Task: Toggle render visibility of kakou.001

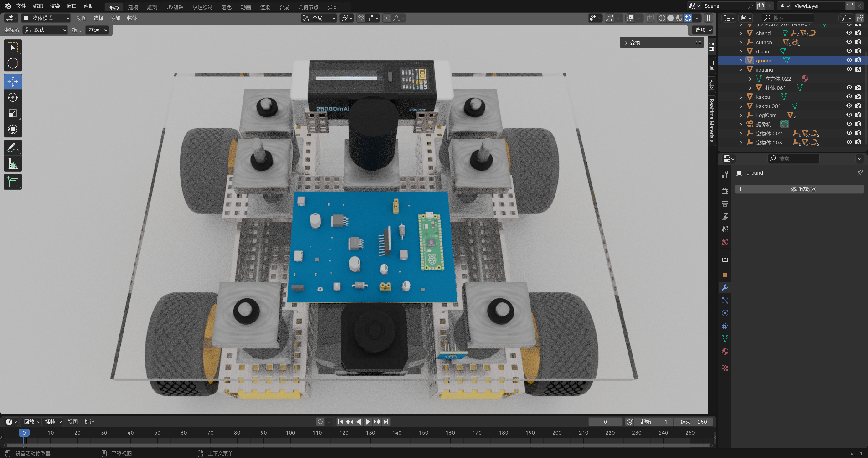Action: point(859,106)
